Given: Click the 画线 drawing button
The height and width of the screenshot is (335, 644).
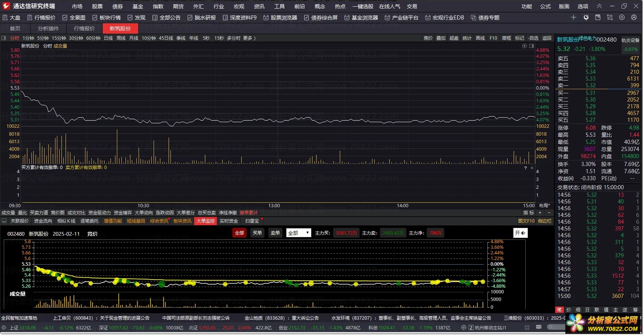Looking at the screenshot, I should [x=480, y=38].
